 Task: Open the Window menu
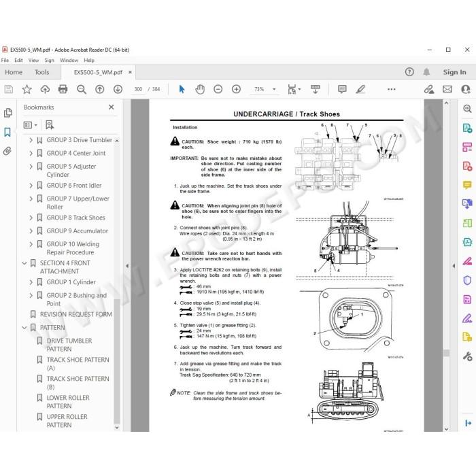coord(69,60)
